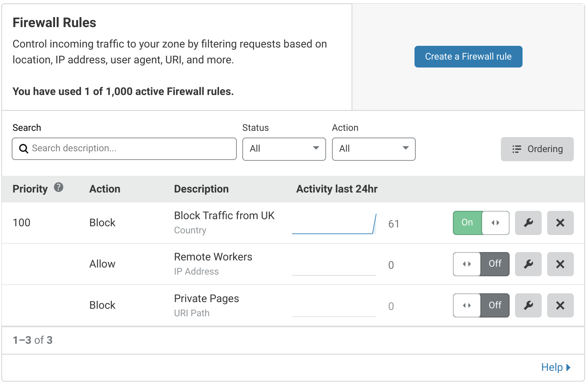Click the activity sparkline for the UK rule
This screenshot has width=588, height=385.
[x=334, y=224]
